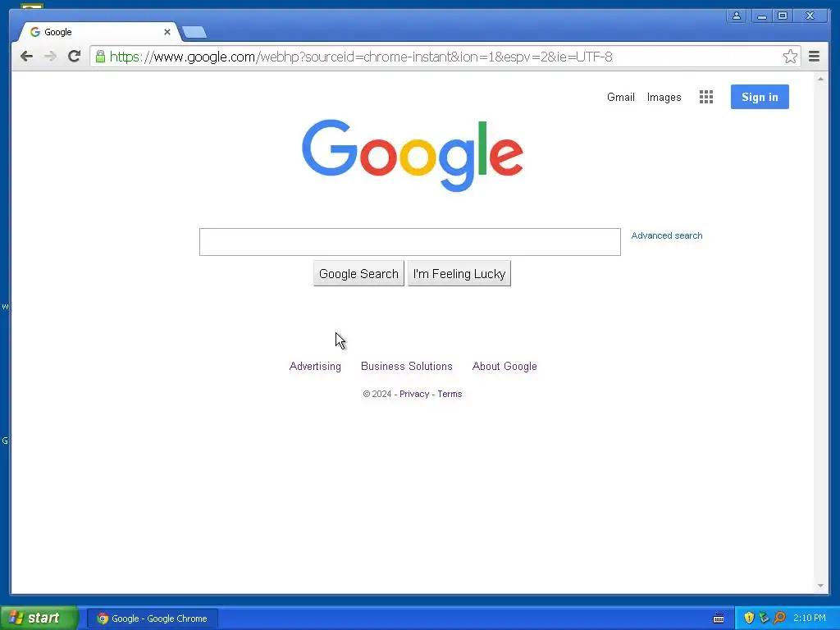Open About Google link

coord(504,367)
